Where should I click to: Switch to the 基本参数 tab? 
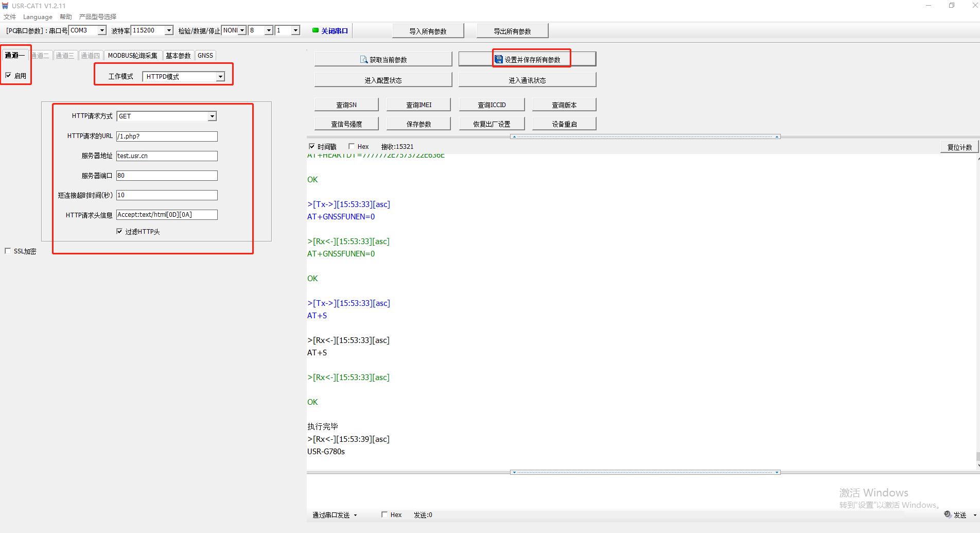click(x=178, y=56)
